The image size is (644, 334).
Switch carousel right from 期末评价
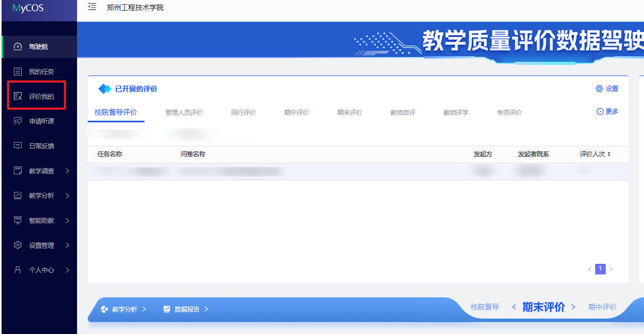[573, 307]
